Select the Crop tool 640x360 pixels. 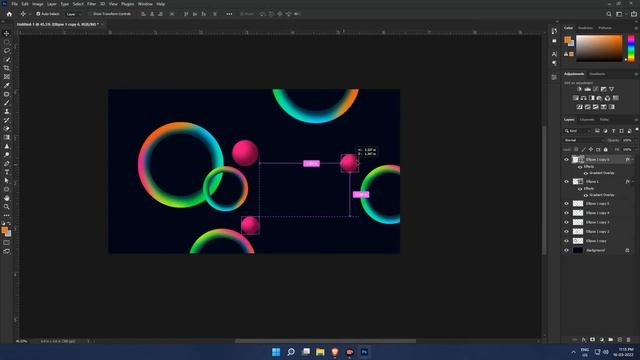(x=7, y=68)
